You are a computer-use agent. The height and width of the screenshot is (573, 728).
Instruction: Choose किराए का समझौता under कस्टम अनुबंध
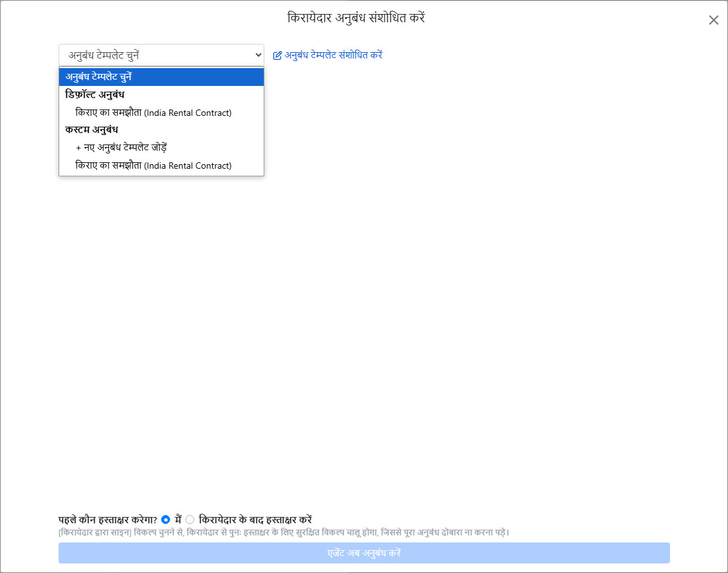161,166
